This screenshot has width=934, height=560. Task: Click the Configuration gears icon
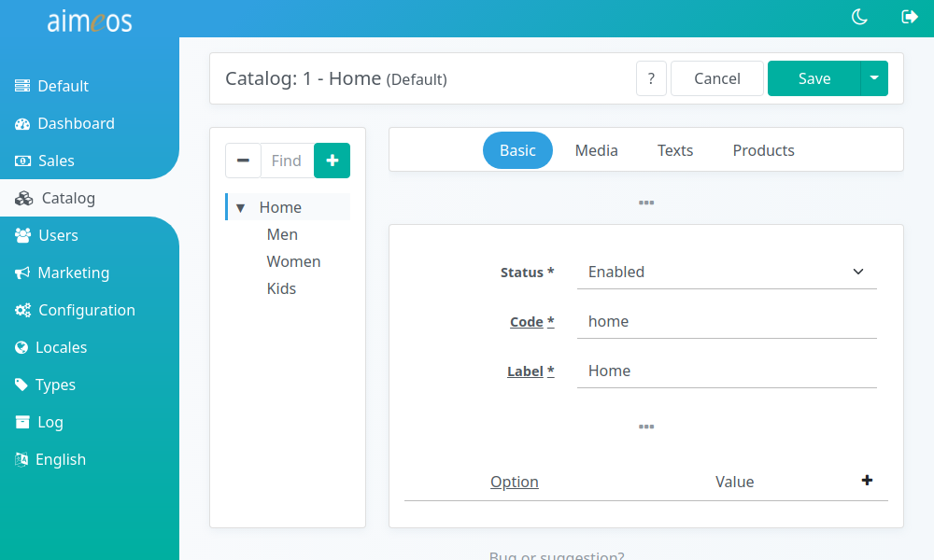click(22, 310)
